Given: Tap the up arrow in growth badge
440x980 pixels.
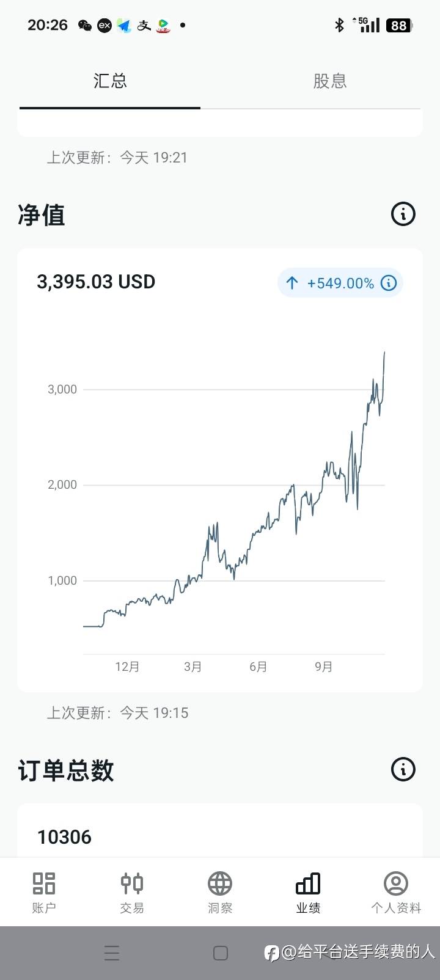Looking at the screenshot, I should [292, 283].
